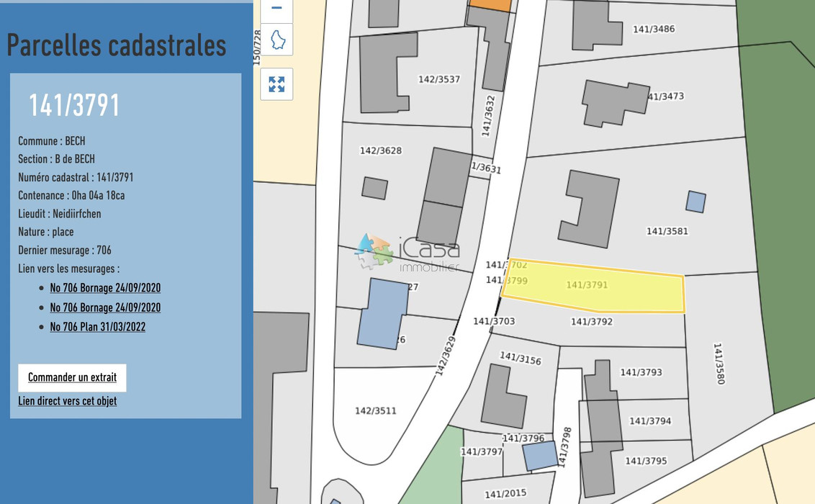Screen dimensions: 815x504
Task: Click the zoom out minus icon
Action: click(x=276, y=7)
